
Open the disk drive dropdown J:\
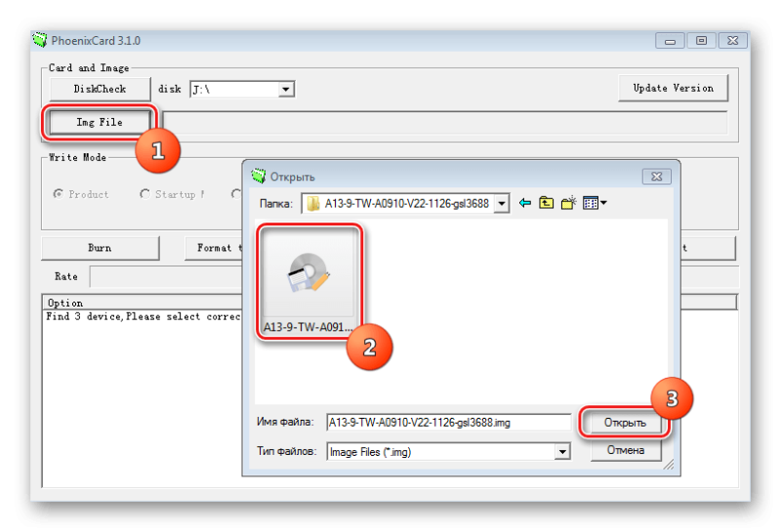coord(286,90)
